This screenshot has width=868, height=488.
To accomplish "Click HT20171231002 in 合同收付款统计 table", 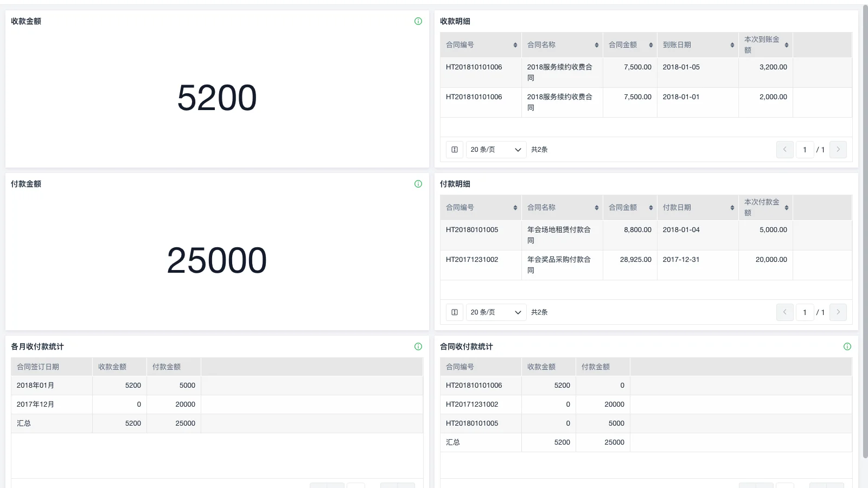I will coord(472,404).
